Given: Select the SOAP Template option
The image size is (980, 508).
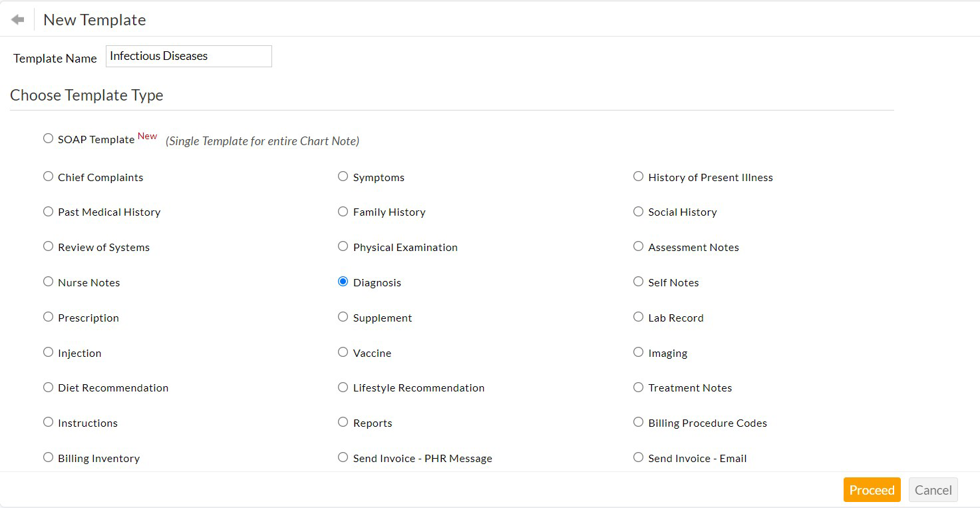Looking at the screenshot, I should [48, 138].
